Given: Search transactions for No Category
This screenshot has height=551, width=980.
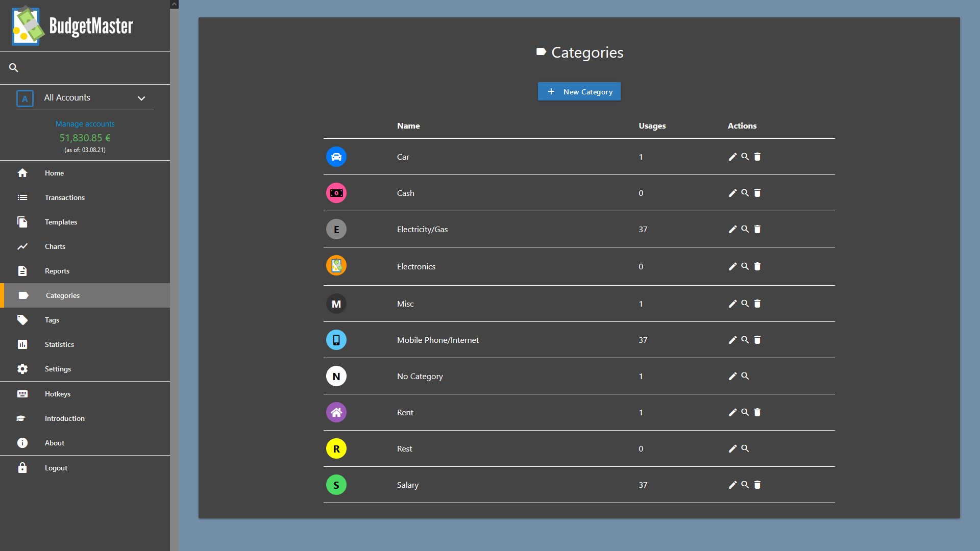Looking at the screenshot, I should [745, 376].
